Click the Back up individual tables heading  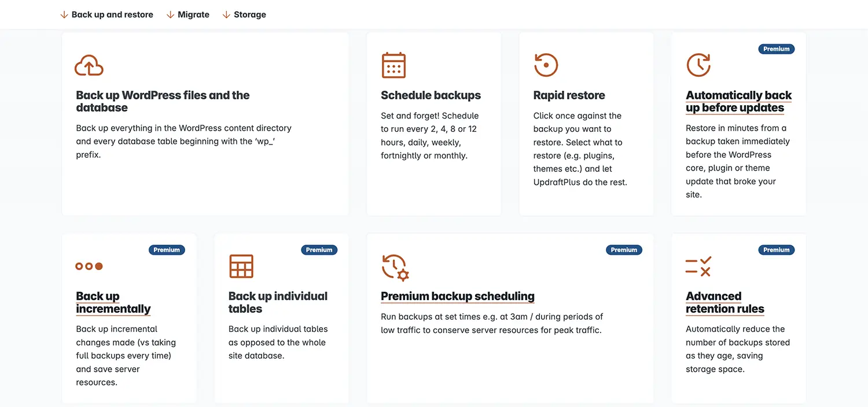point(278,302)
